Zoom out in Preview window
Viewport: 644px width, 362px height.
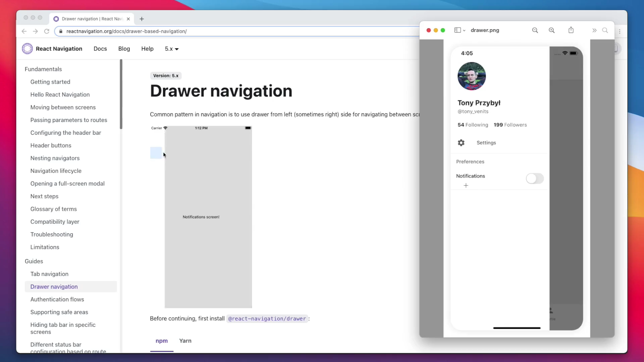(535, 30)
